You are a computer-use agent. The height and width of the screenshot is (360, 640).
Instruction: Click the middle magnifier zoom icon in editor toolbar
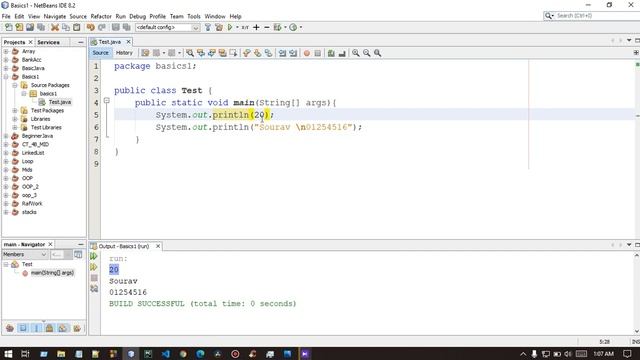(367, 53)
